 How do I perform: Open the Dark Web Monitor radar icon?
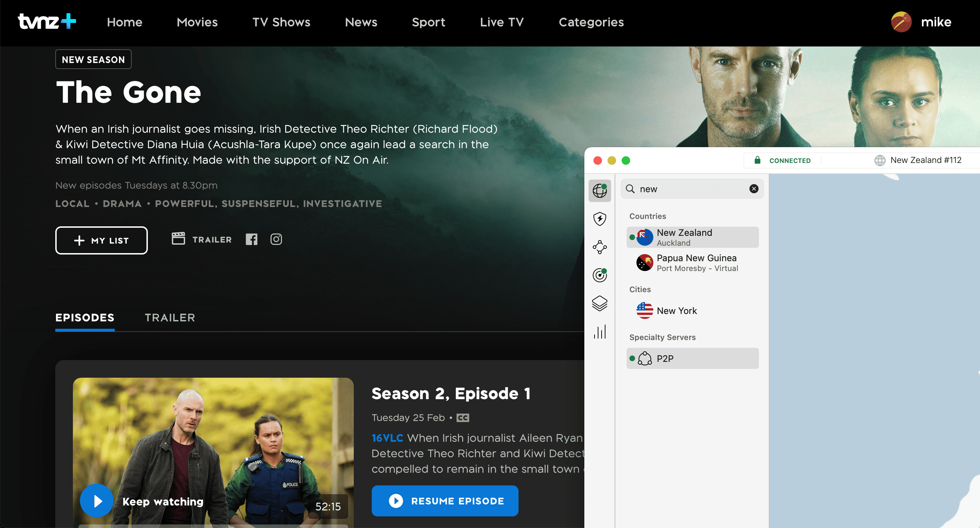[x=599, y=275]
